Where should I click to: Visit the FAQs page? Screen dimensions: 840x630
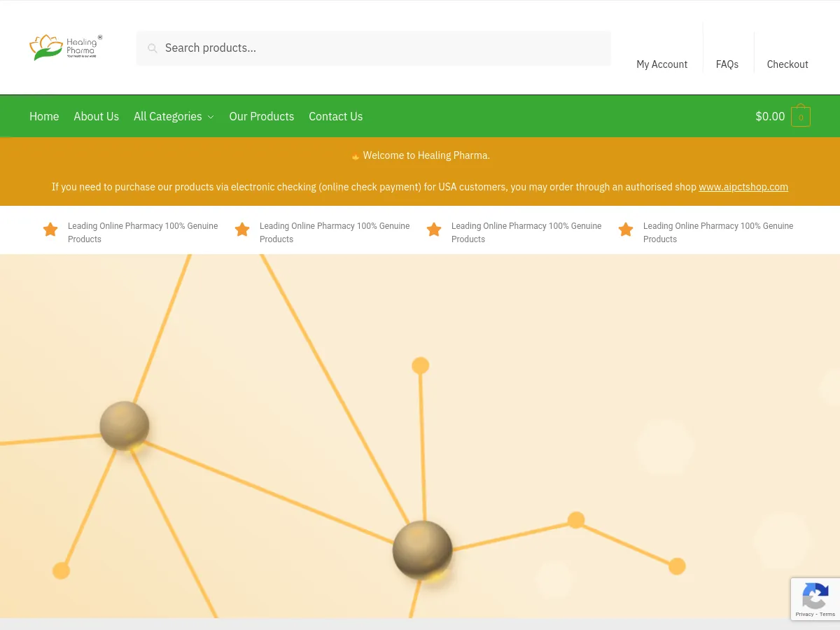(727, 64)
